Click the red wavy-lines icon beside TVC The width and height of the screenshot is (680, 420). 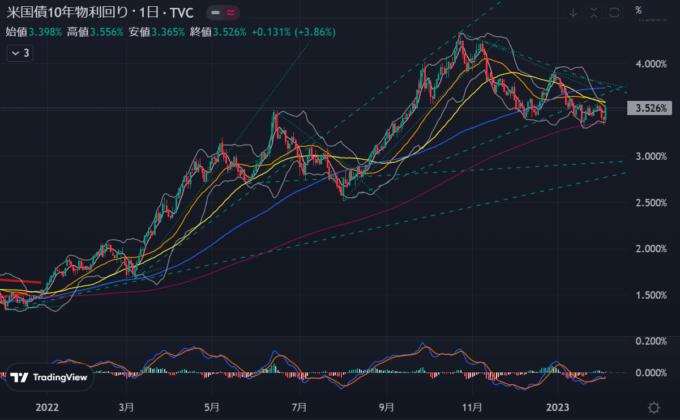(x=231, y=14)
